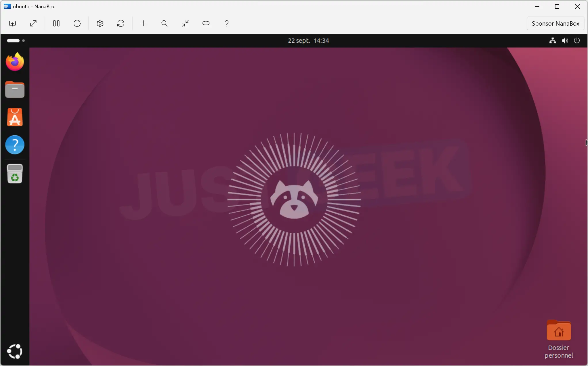The width and height of the screenshot is (588, 366).
Task: Select the Dossier personnel desktop folder
Action: click(x=559, y=339)
